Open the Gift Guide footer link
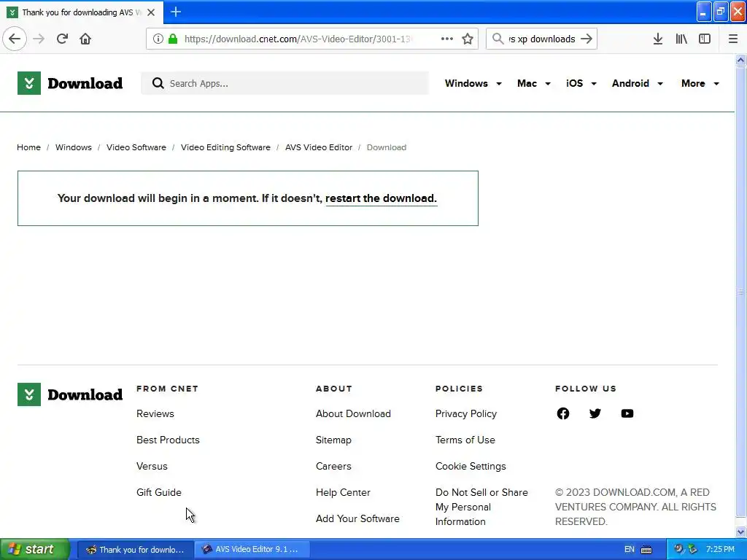The height and width of the screenshot is (560, 747). [x=158, y=492]
